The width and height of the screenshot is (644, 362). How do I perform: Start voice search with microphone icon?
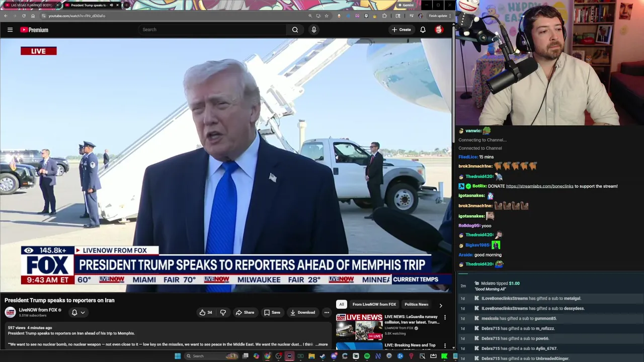tap(314, 30)
